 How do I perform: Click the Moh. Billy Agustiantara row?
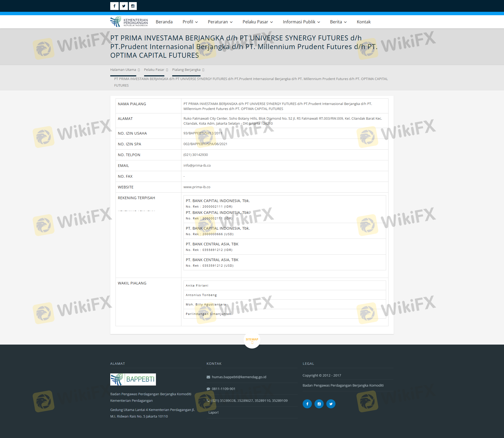tap(285, 304)
